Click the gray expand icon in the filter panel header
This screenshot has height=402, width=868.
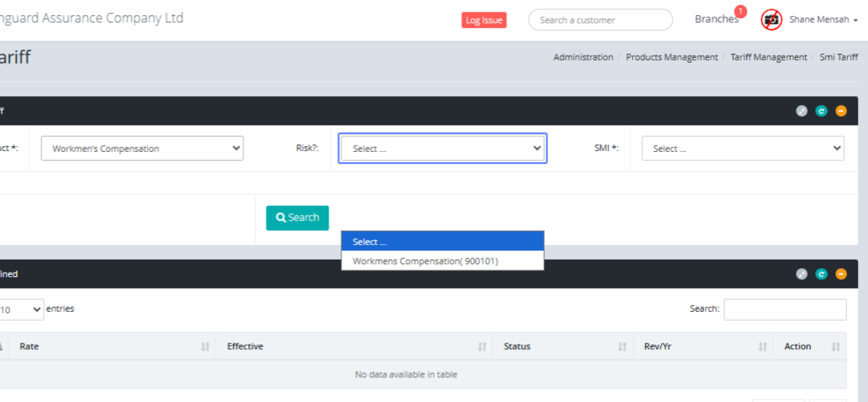(801, 111)
